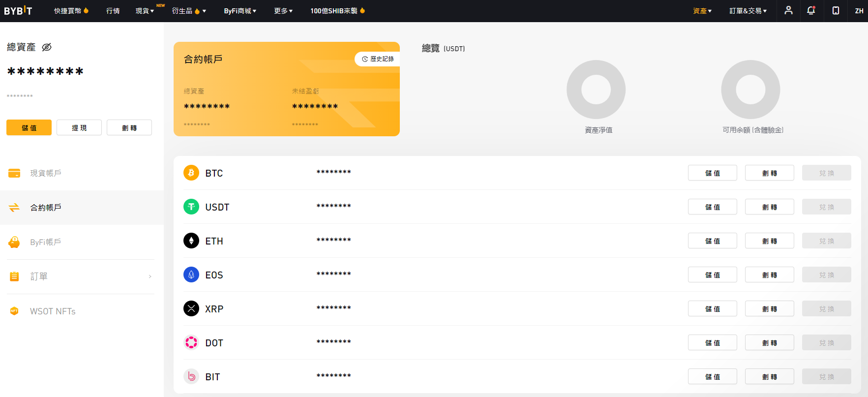Click 提現 withdraw button
868x397 pixels.
coord(79,127)
